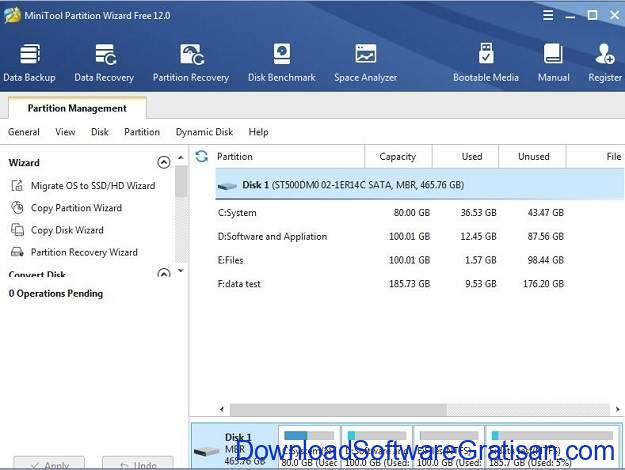Image resolution: width=625 pixels, height=470 pixels.
Task: Open the Dynamic Disk menu
Action: point(204,132)
